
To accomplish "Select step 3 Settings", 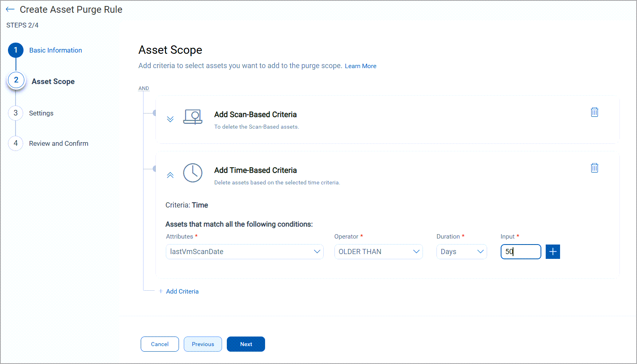I will pos(41,113).
